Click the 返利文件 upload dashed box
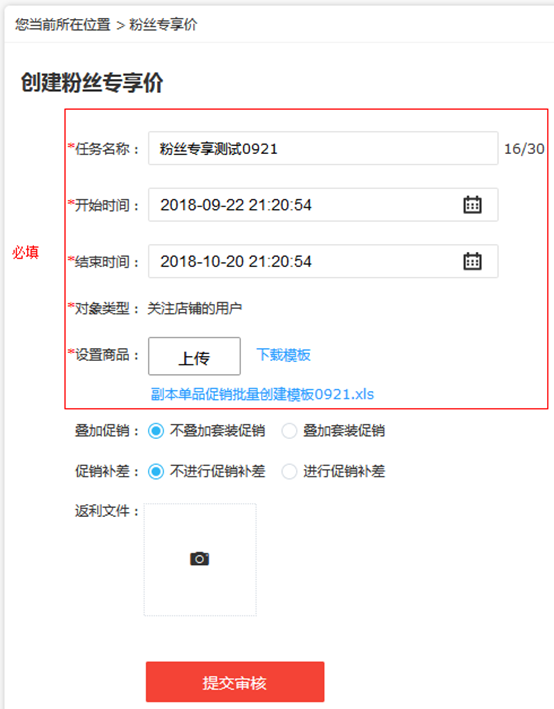554x709 pixels. tap(200, 560)
